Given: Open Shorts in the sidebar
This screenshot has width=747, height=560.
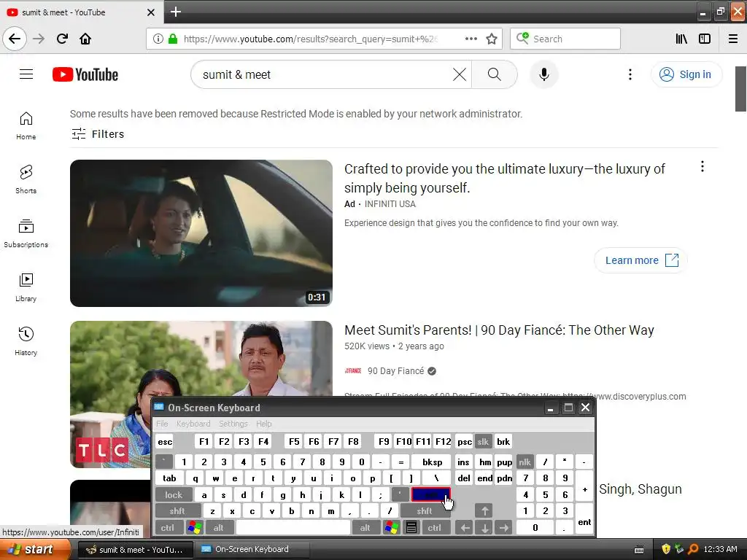Looking at the screenshot, I should click(x=26, y=179).
